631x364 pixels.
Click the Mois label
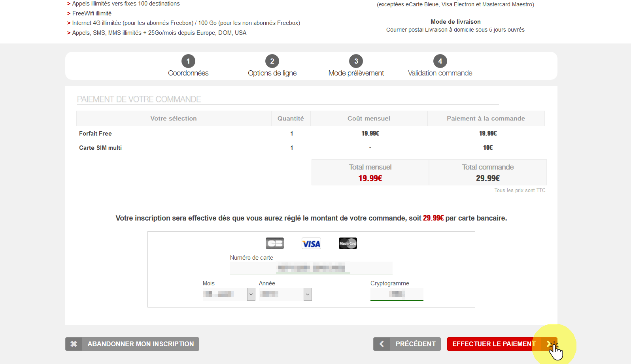209,283
